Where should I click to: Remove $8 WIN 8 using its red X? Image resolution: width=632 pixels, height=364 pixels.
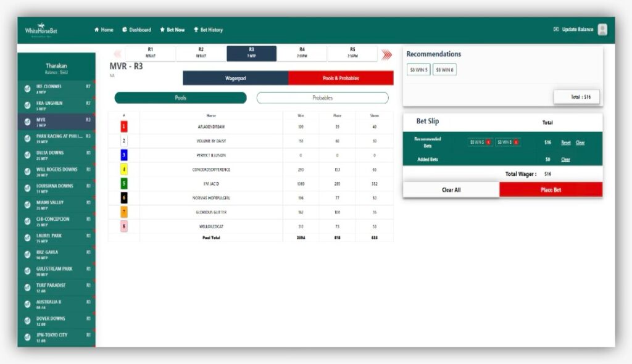click(516, 143)
